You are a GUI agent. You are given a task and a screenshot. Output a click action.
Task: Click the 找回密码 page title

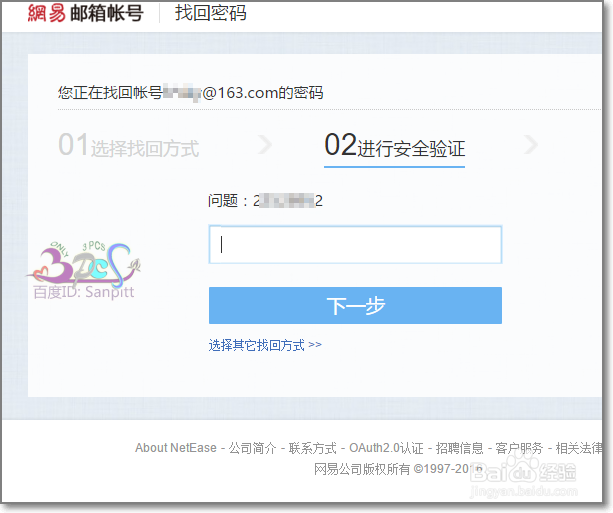pyautogui.click(x=211, y=13)
